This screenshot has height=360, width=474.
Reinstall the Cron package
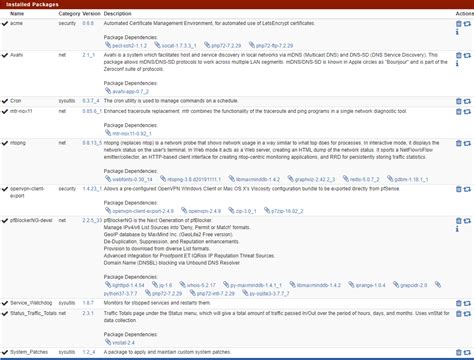(467, 101)
